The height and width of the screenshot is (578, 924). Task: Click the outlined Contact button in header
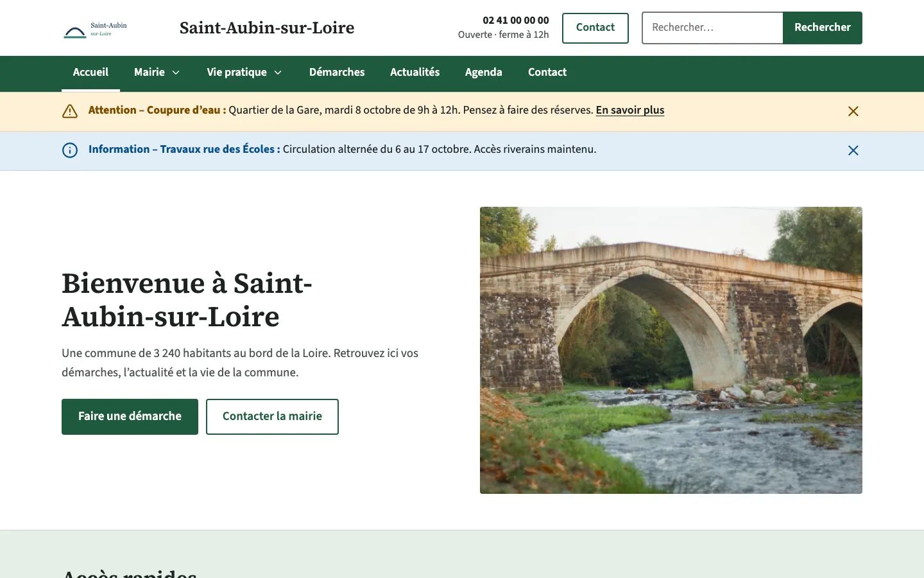tap(595, 28)
